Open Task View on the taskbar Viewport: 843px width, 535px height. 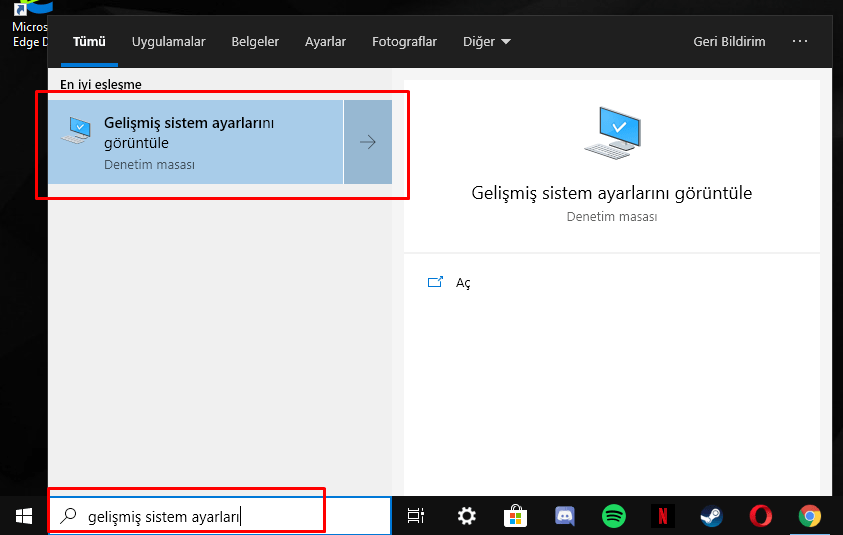[x=416, y=516]
